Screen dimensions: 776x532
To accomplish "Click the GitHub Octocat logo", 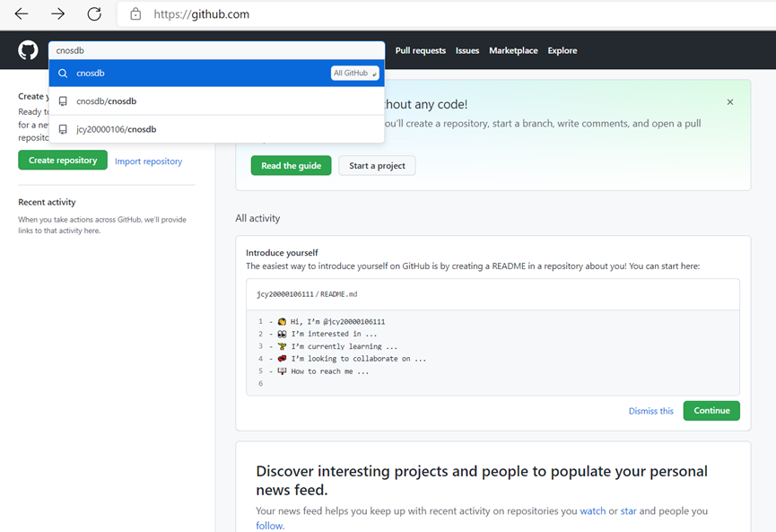I will pyautogui.click(x=29, y=51).
